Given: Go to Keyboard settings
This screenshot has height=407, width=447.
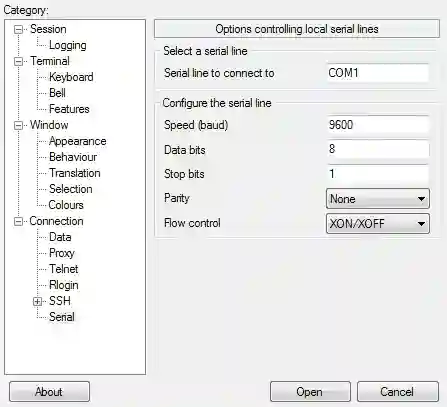Looking at the screenshot, I should pos(71,77).
